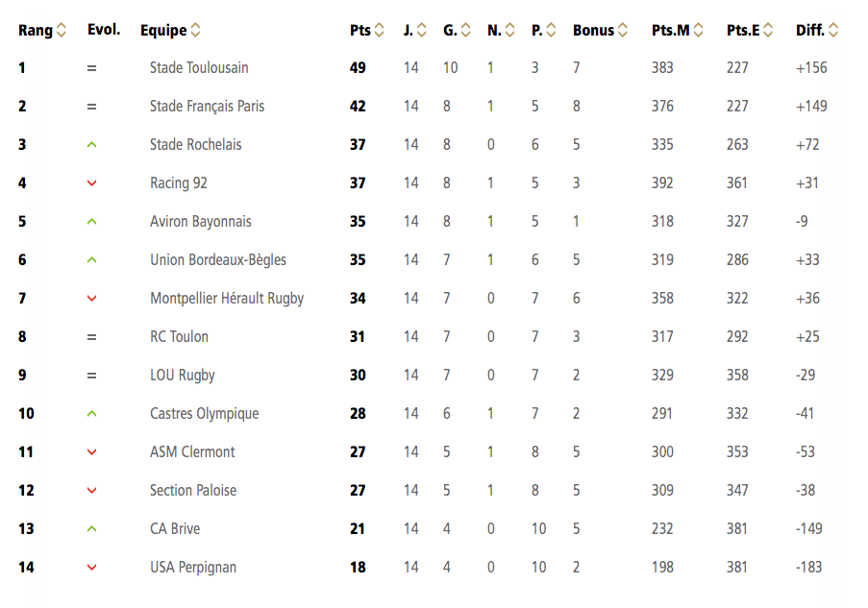868x608 pixels.
Task: Click red down arrow for USA Perpignan
Action: click(x=92, y=567)
